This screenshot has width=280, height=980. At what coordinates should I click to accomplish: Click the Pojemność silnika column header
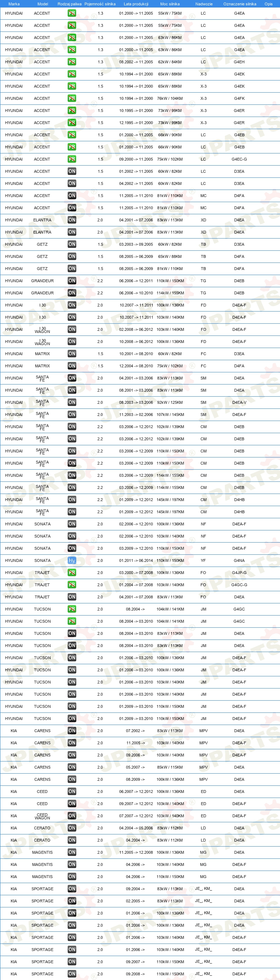pyautogui.click(x=100, y=4)
